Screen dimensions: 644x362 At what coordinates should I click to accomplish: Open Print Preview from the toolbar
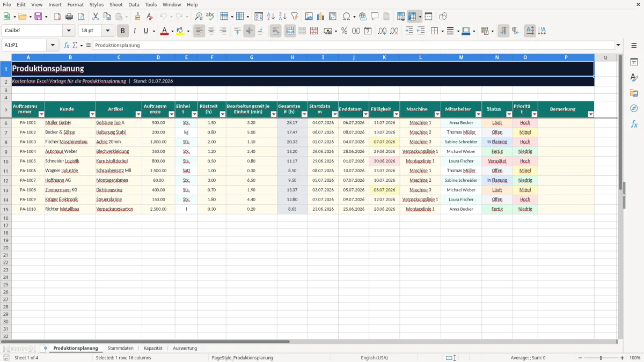(x=81, y=17)
